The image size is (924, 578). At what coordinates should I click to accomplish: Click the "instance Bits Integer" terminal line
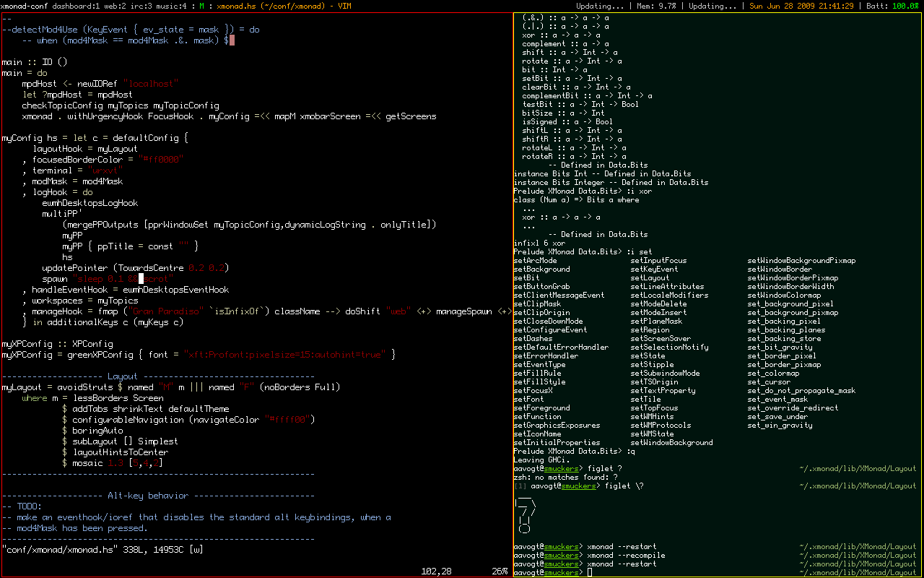click(611, 183)
